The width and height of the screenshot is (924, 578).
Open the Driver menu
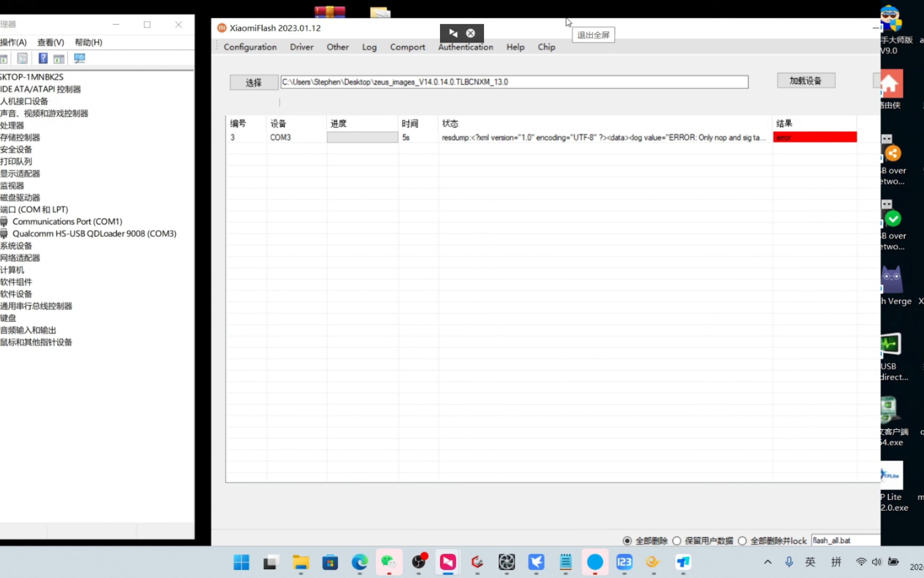tap(302, 47)
